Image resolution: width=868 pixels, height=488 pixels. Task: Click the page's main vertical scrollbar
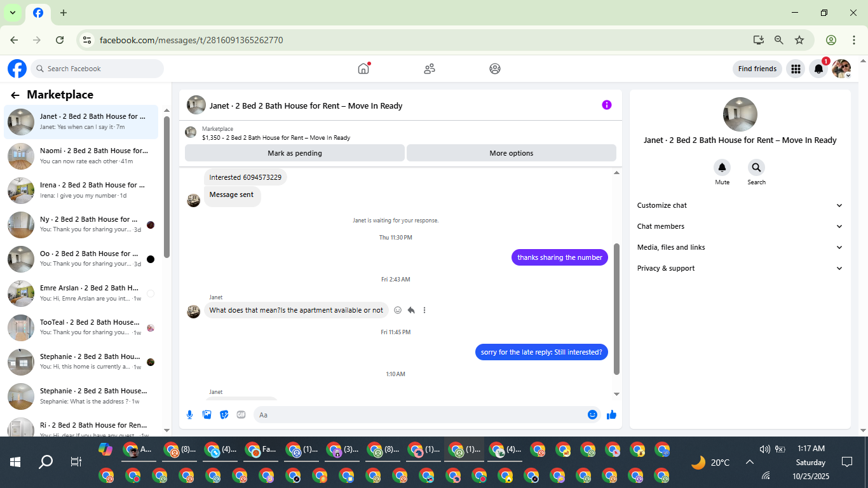[862, 245]
